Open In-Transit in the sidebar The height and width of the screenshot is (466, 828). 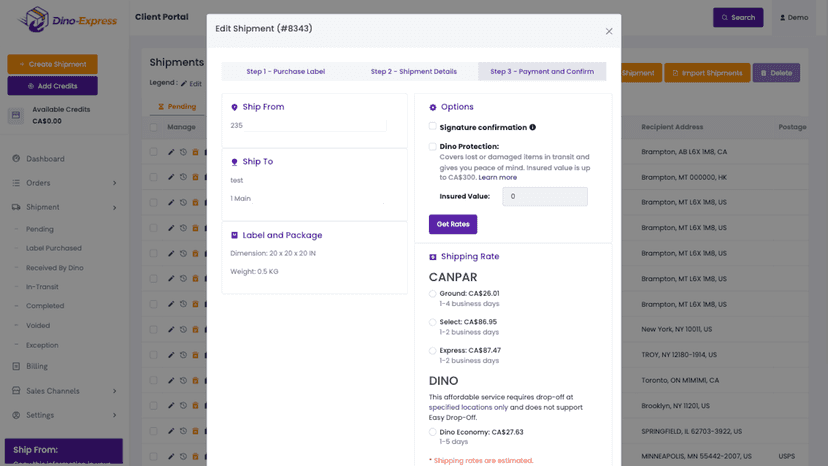point(42,287)
